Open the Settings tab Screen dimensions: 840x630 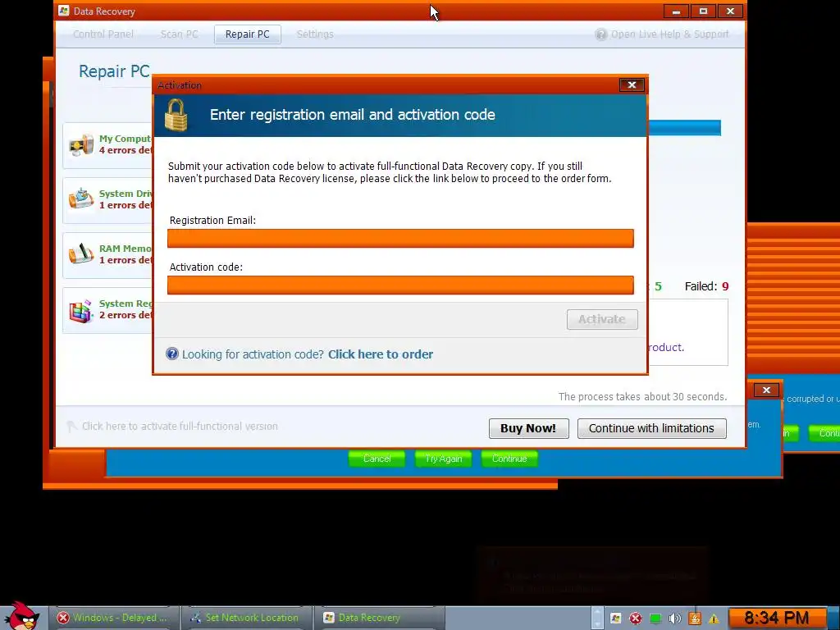[x=315, y=34]
